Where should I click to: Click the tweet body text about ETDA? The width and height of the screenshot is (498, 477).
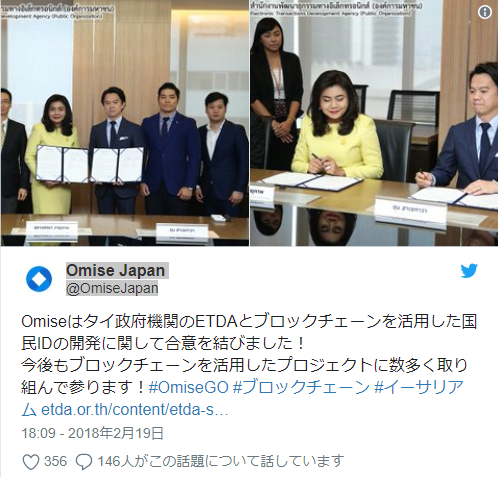point(249,355)
